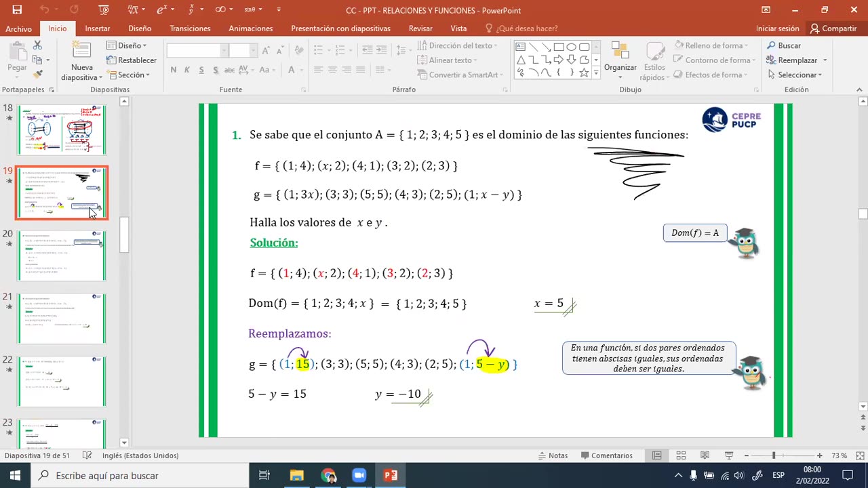Increase list indent level
The width and height of the screenshot is (868, 488).
tap(383, 51)
